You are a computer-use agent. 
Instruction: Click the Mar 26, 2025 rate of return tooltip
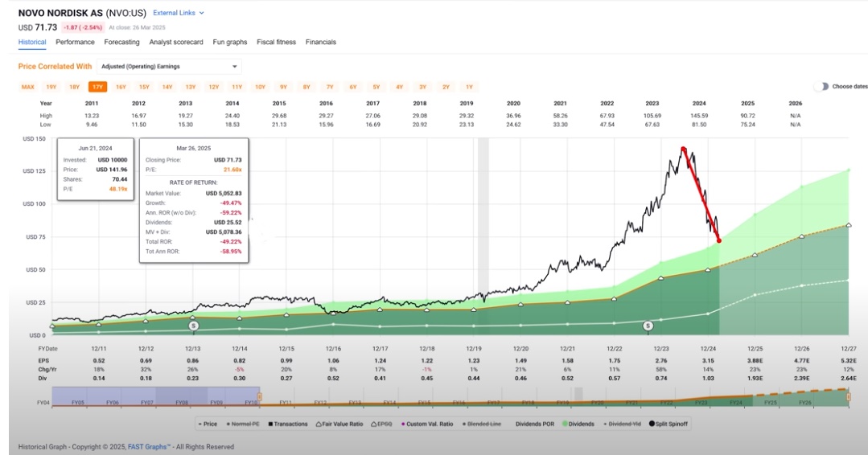coord(194,200)
